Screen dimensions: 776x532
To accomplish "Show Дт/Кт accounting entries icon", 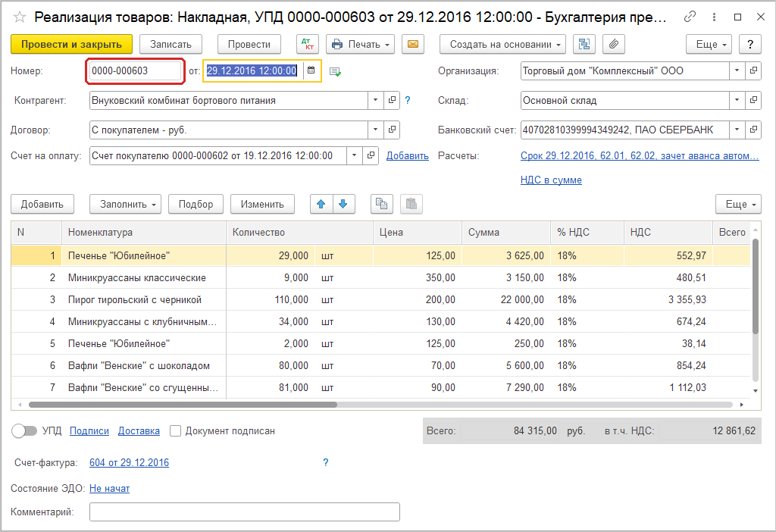I will coord(308,44).
